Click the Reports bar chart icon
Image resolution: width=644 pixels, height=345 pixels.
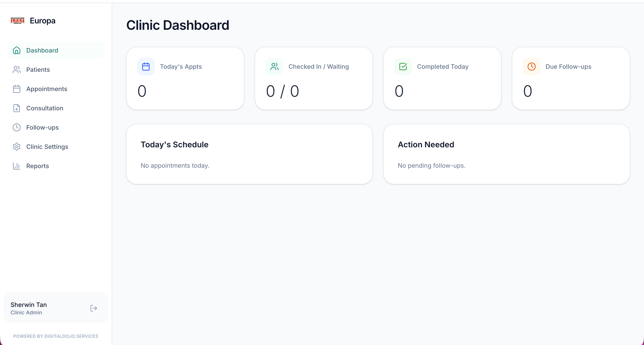[x=16, y=166]
